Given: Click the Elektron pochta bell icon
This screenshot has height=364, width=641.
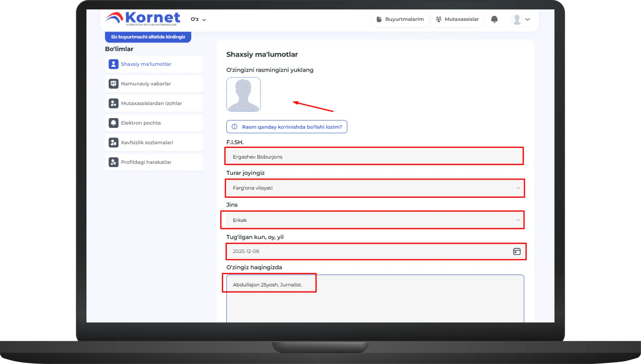Looking at the screenshot, I should [113, 123].
